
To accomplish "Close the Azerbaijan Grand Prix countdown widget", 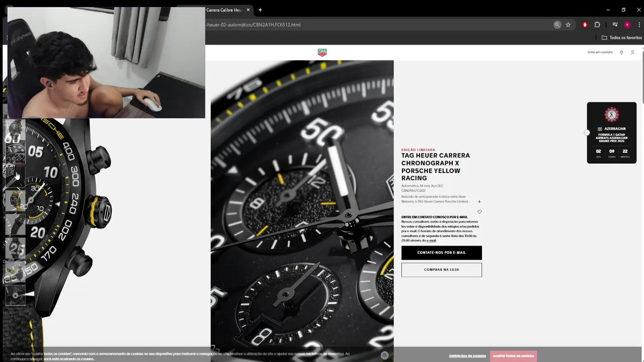I will pos(587,133).
